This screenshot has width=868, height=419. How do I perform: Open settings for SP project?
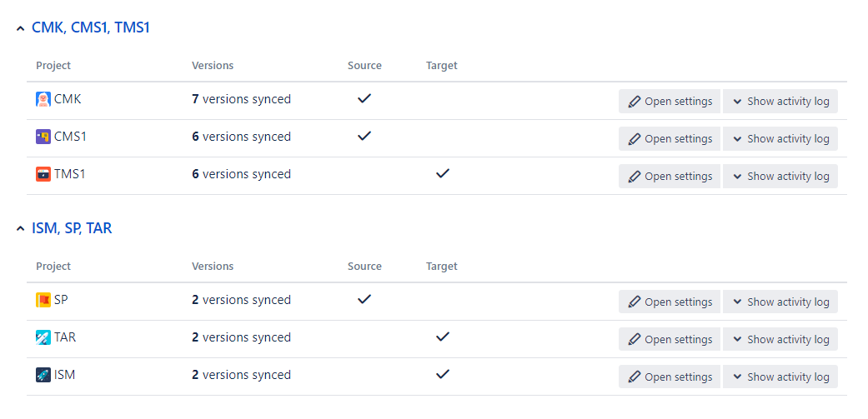click(x=670, y=302)
